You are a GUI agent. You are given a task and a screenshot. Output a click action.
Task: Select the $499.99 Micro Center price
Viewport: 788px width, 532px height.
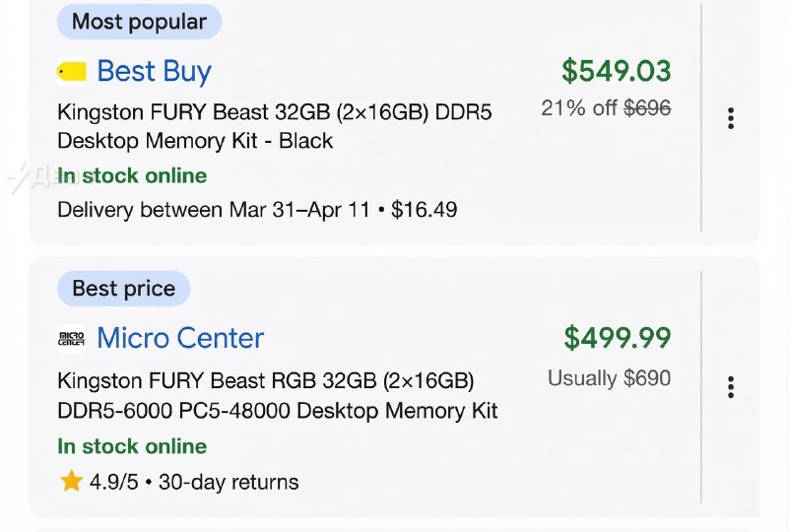tap(617, 338)
